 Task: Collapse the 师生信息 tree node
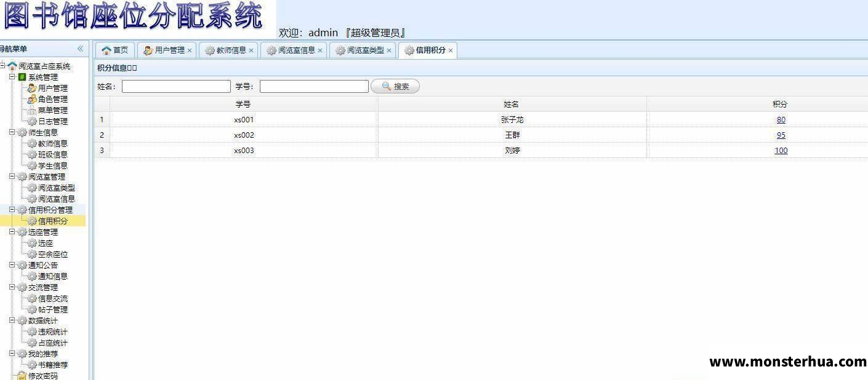click(12, 132)
